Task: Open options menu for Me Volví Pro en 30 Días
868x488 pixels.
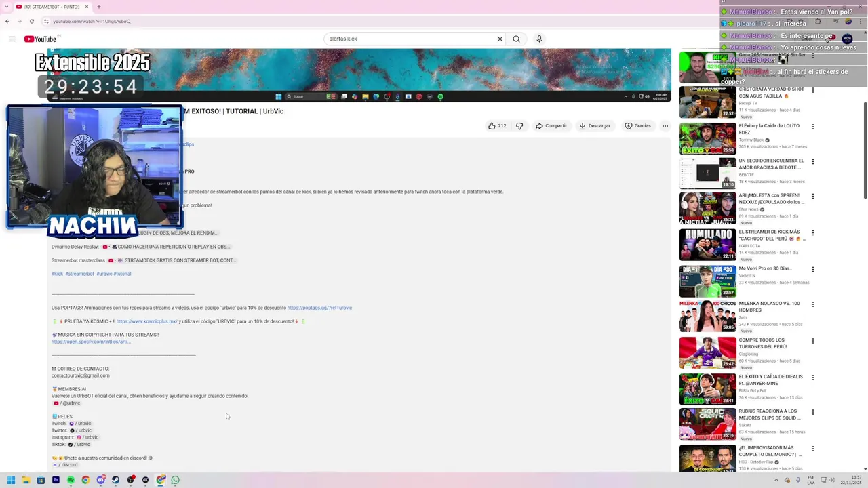Action: click(813, 270)
